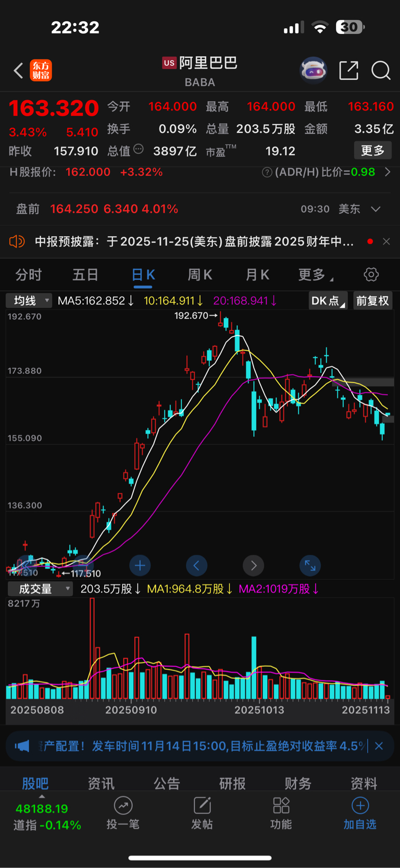
Task: Open the 中报预披露 announcement text
Action: click(194, 241)
